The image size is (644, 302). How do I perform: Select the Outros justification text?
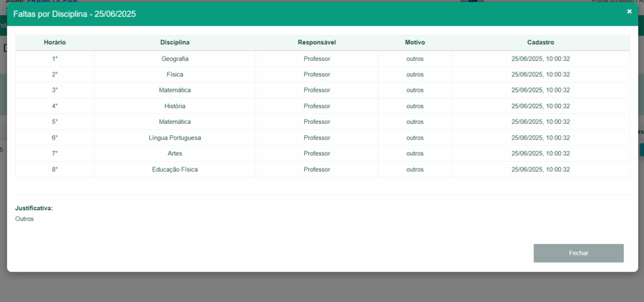25,219
